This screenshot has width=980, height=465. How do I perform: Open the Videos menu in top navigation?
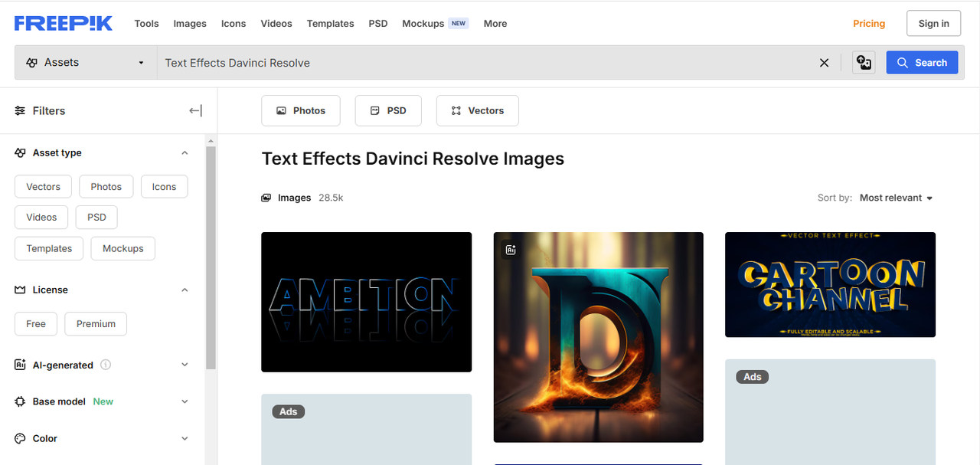click(x=276, y=24)
